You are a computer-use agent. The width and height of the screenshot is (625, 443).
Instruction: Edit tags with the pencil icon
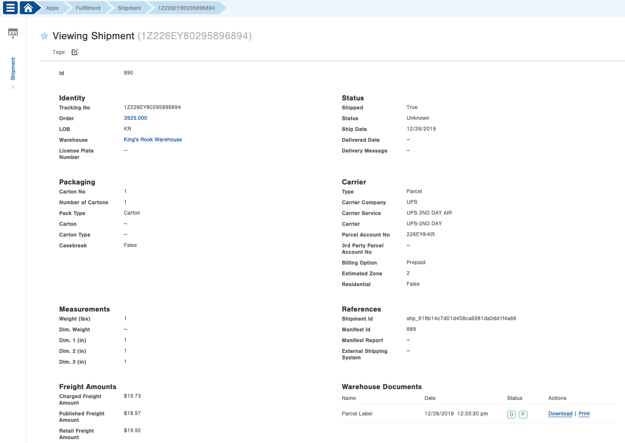pos(75,52)
